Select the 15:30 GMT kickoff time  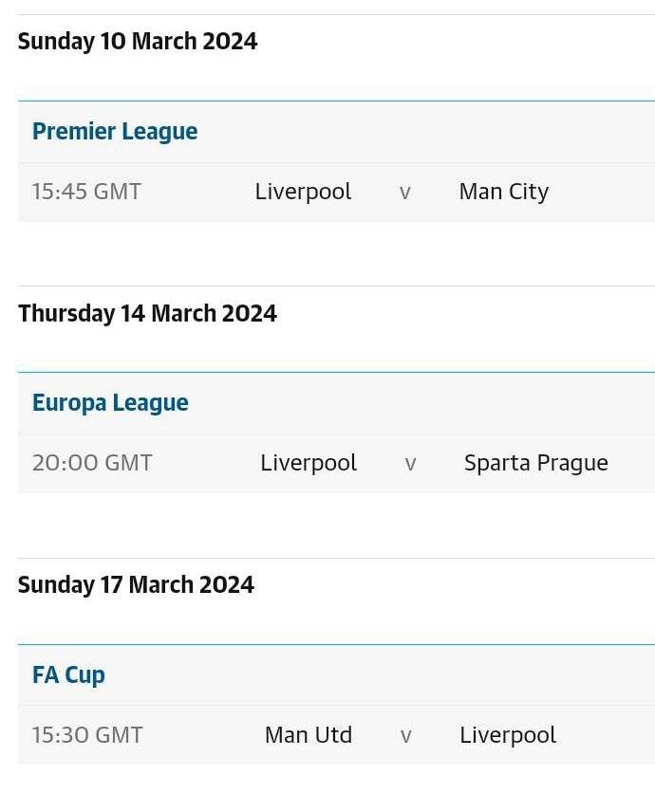point(87,735)
